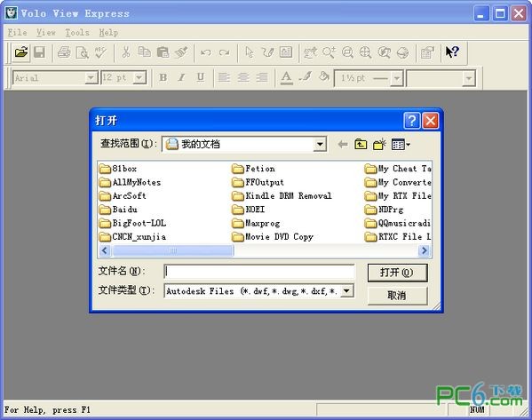Click the Open file toolbar icon

pos(21,52)
